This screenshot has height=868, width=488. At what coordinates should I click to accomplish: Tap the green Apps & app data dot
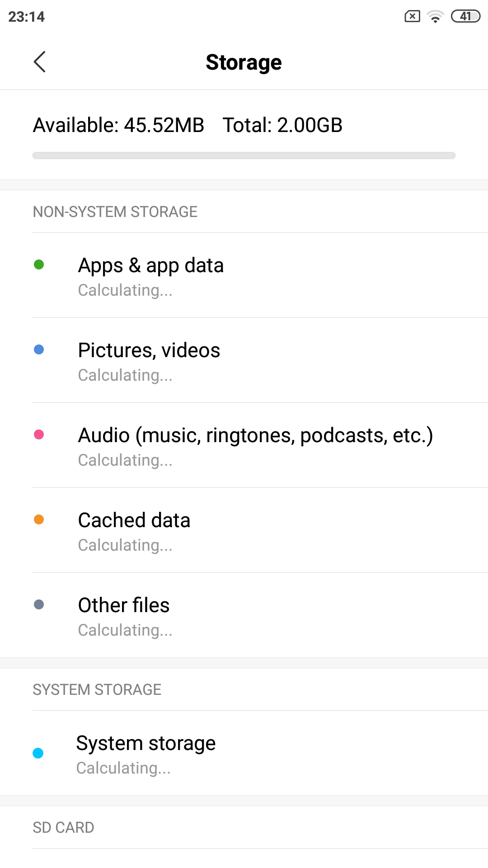(x=39, y=264)
